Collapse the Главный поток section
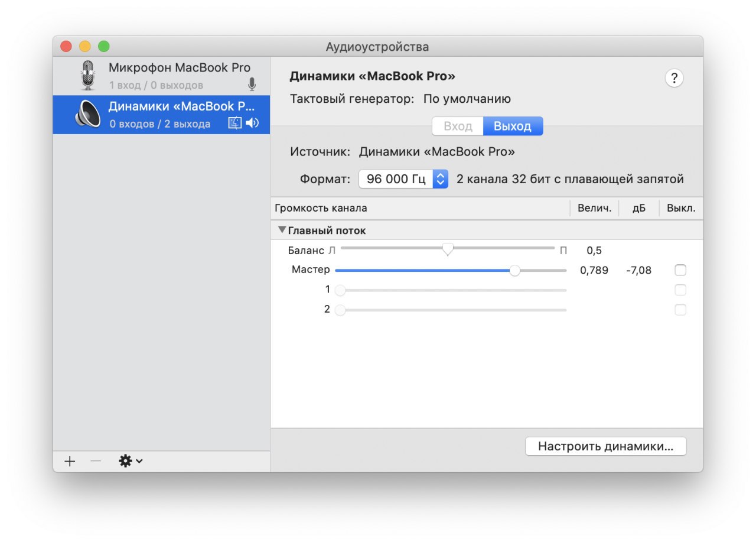756x542 pixels. click(x=282, y=230)
